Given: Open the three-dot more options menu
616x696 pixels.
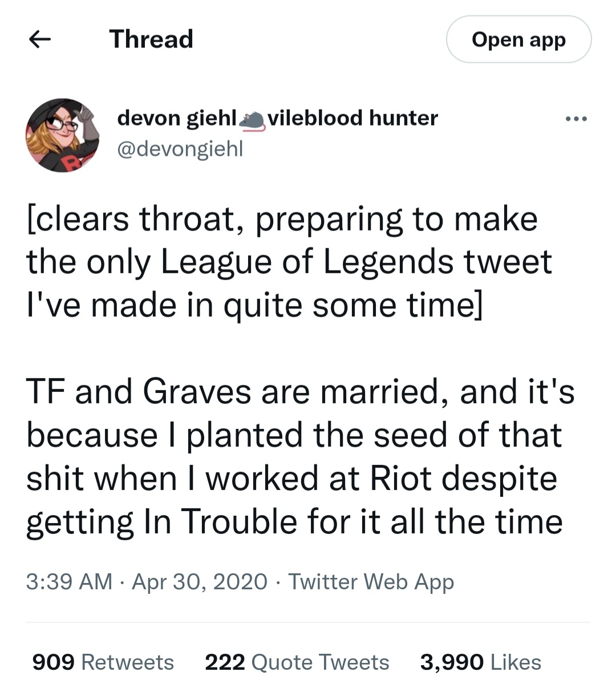Looking at the screenshot, I should coord(576,119).
